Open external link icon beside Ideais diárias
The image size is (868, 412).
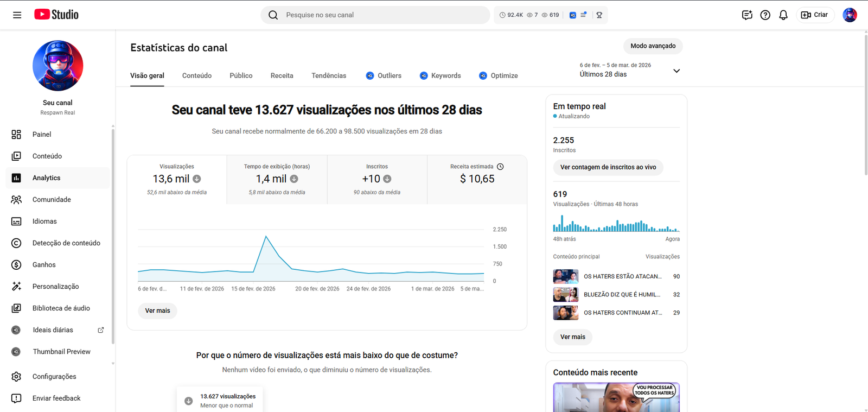tap(101, 330)
